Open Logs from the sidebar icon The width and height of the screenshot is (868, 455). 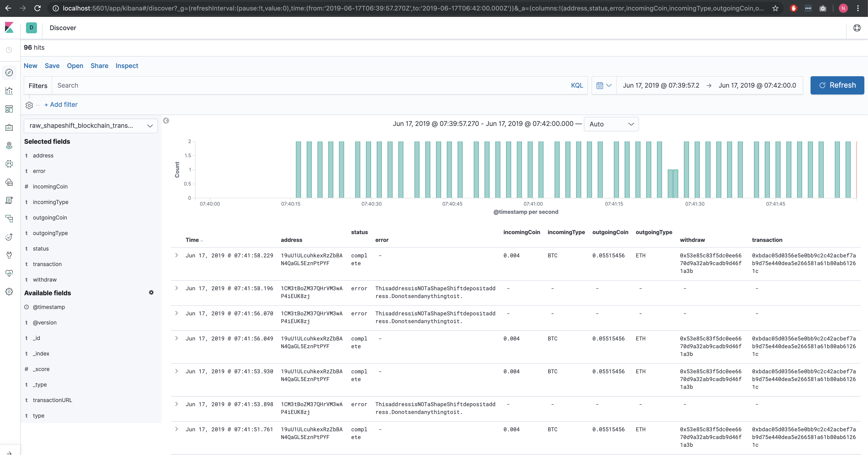(9, 200)
